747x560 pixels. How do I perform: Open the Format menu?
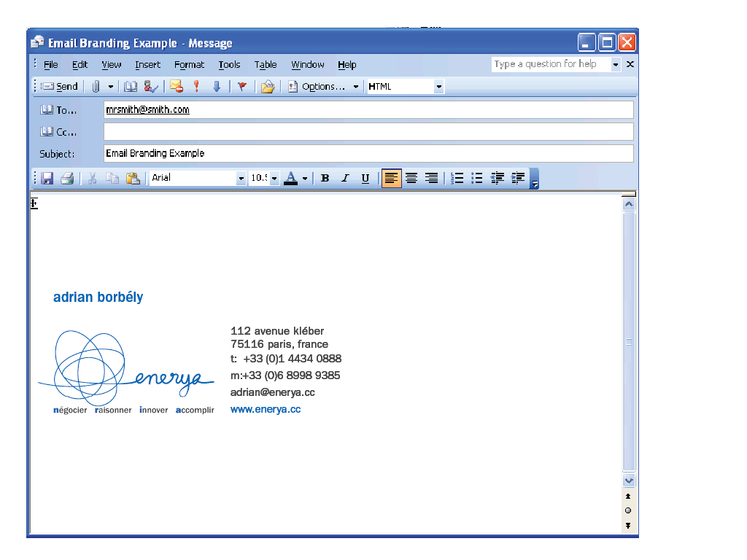point(189,65)
